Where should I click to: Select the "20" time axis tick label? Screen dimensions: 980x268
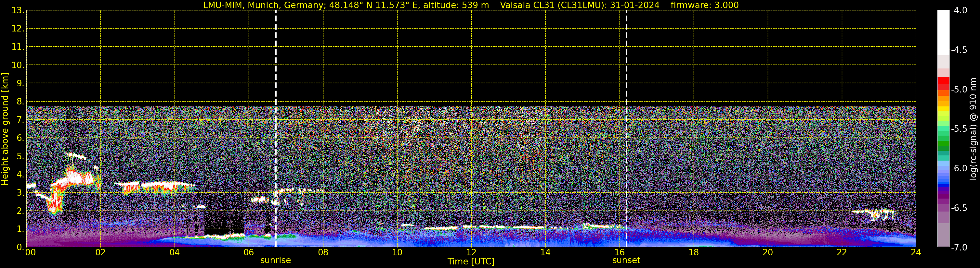click(768, 253)
